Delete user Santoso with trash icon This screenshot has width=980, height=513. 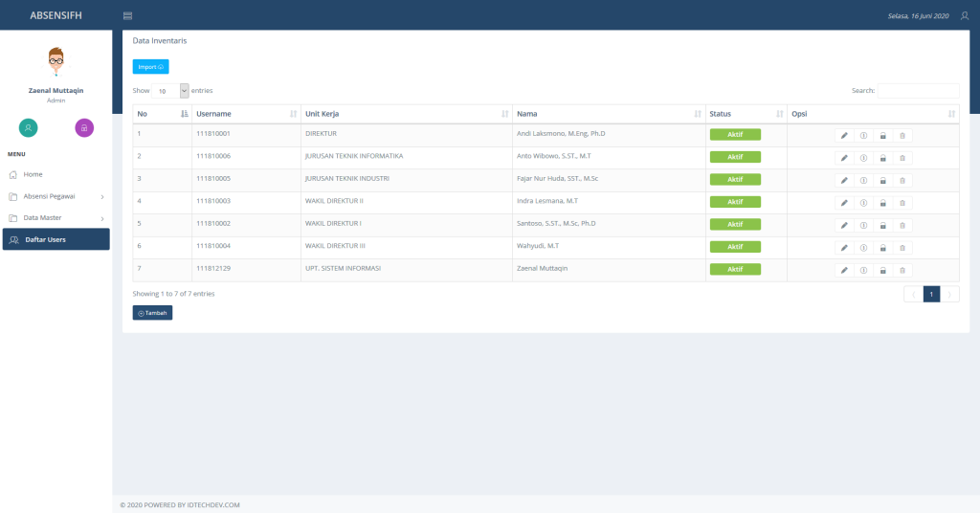click(902, 226)
